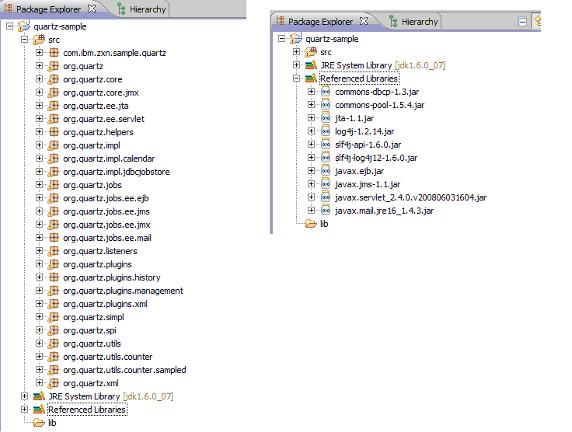This screenshot has height=432, width=572.
Task: Click the log4j-1.2.14.jar jar icon
Action: tap(325, 131)
